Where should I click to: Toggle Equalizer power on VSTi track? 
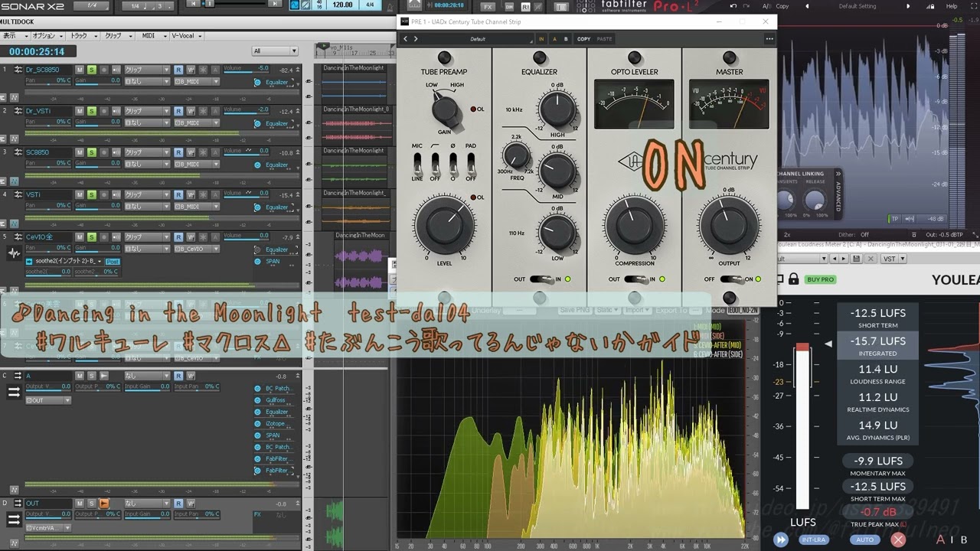click(257, 207)
